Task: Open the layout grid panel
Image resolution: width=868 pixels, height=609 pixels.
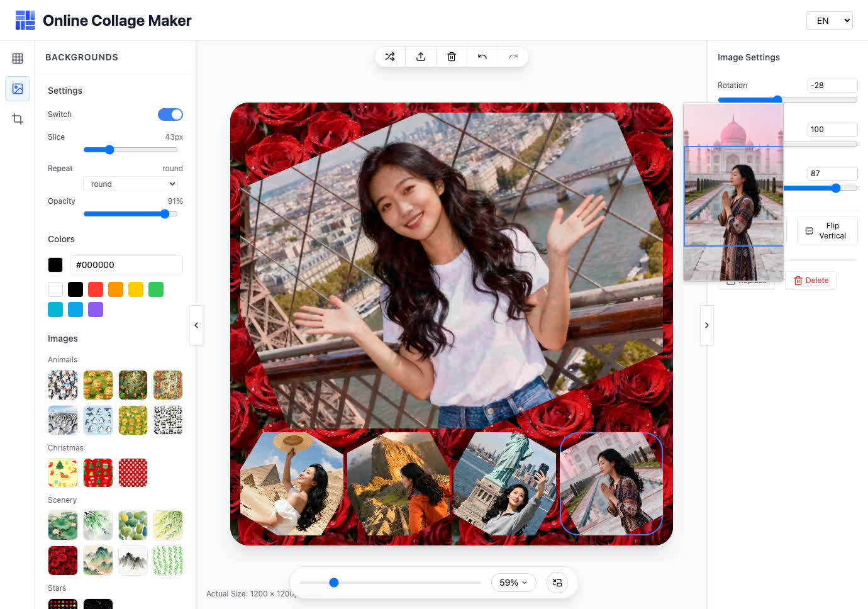Action: pyautogui.click(x=18, y=59)
